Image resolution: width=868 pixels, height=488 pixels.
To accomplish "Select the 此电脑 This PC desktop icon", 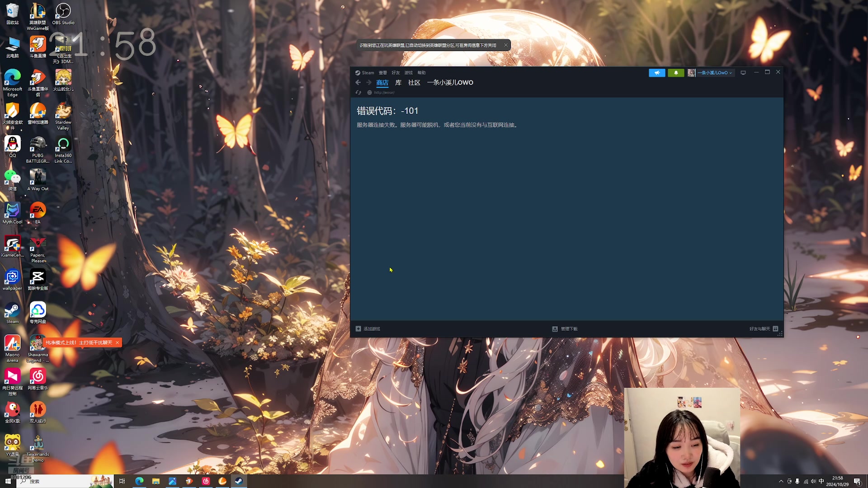I will point(13,47).
